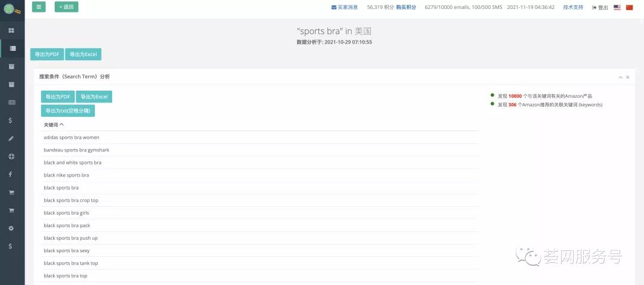Open the 购买积分 purchase credits link
This screenshot has height=285, width=644.
[x=406, y=7]
